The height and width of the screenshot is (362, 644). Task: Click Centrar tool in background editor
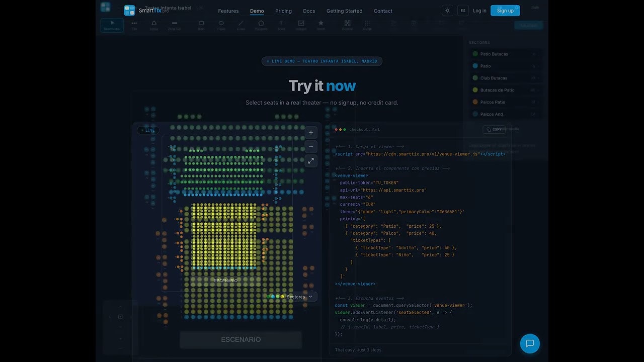pyautogui.click(x=347, y=25)
